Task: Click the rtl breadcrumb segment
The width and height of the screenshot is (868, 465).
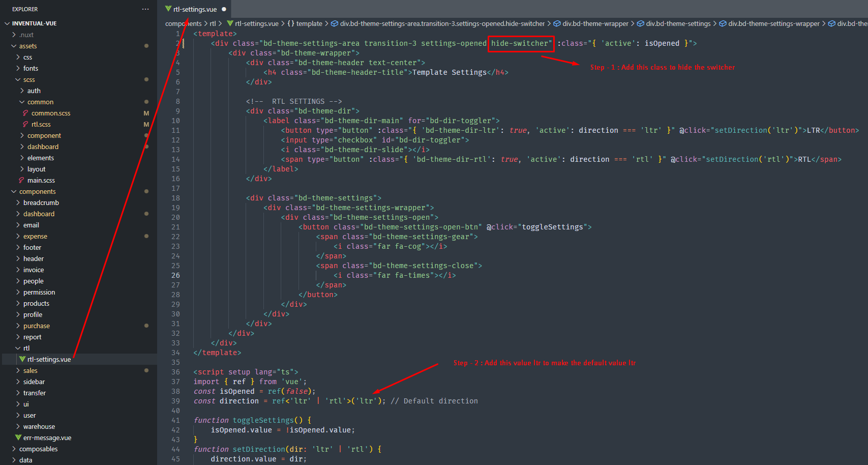Action: coord(213,23)
